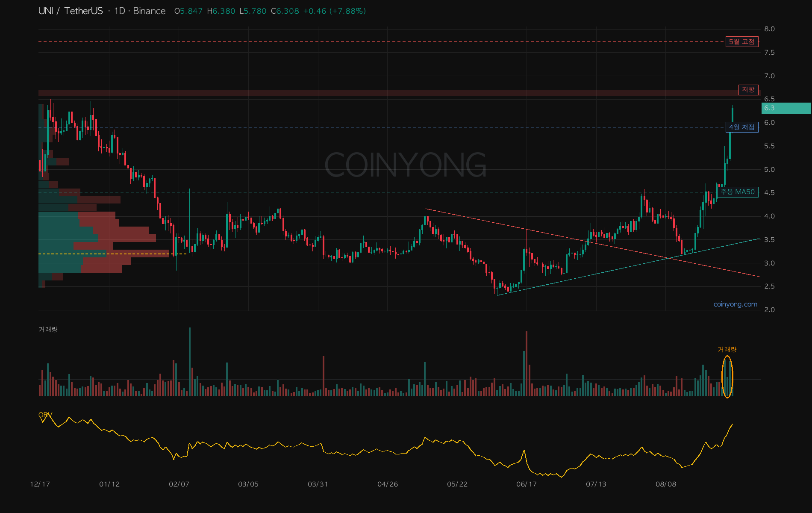Click the 01/12 date axis label
The height and width of the screenshot is (513, 812).
(x=109, y=484)
